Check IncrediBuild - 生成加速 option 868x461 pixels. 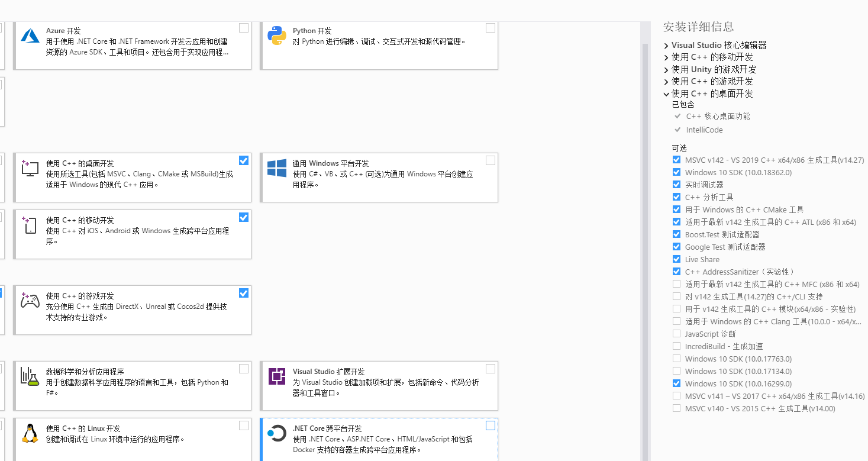[676, 346]
